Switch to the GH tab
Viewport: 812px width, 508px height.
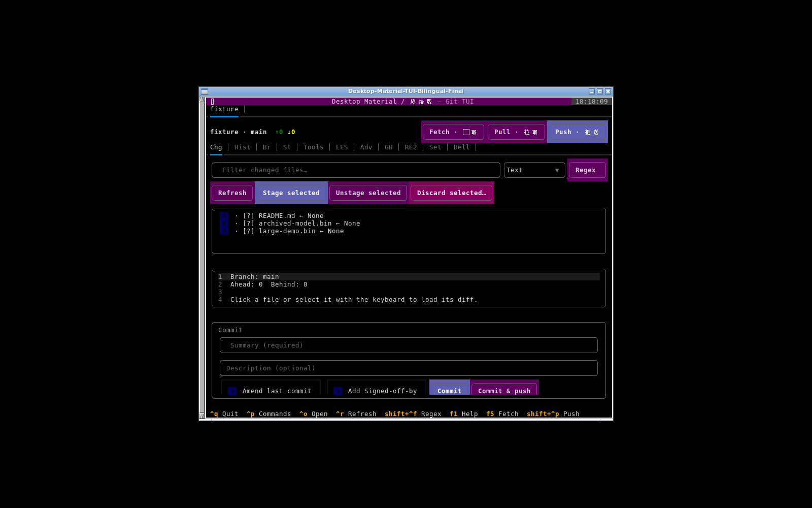(389, 147)
